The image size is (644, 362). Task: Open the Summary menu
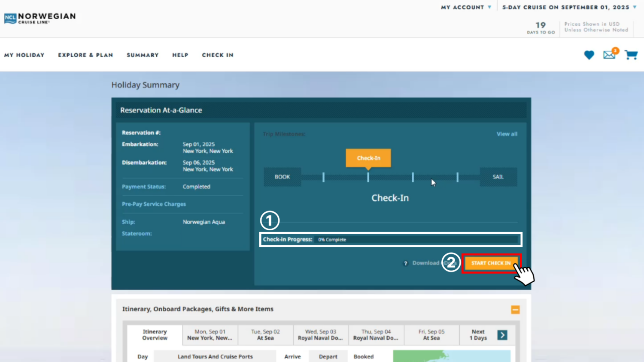point(143,55)
